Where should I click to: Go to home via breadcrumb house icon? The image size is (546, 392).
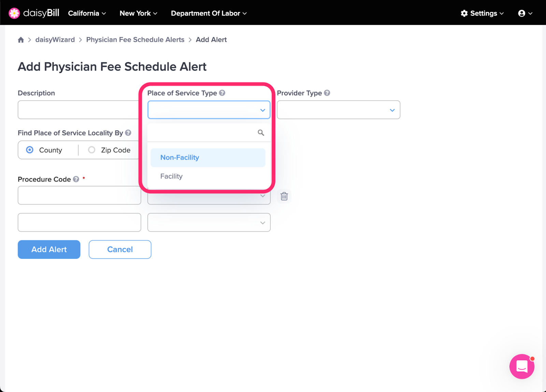(21, 40)
